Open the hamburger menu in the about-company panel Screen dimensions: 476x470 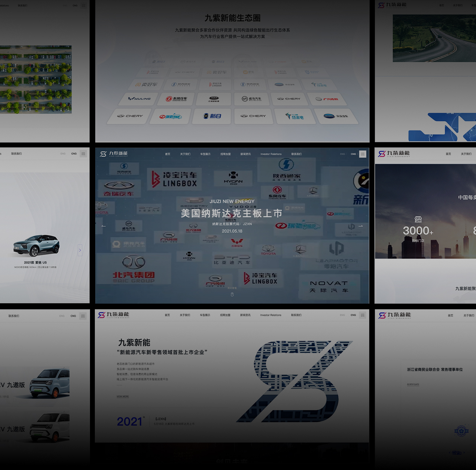coord(363,315)
